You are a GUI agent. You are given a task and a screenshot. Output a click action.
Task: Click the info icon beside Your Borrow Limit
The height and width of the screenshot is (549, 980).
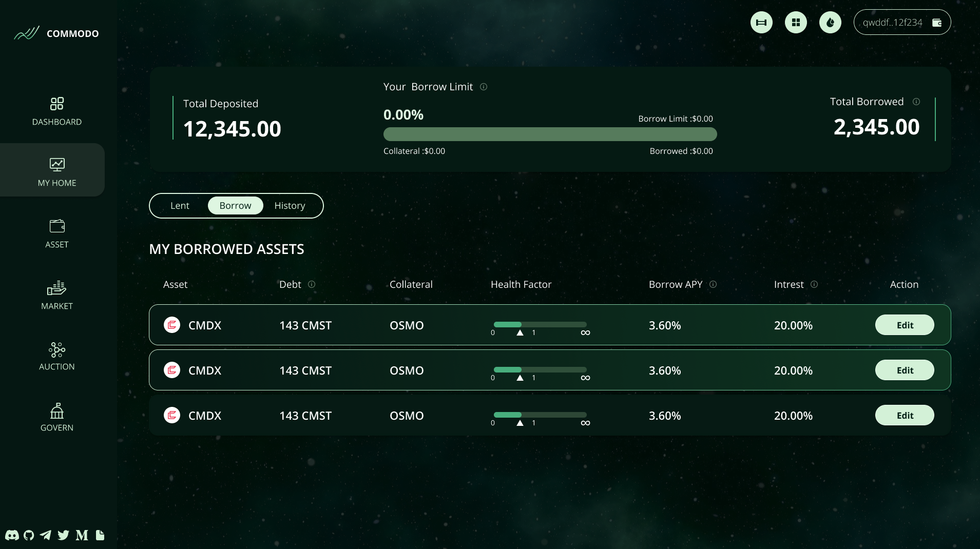pos(484,87)
